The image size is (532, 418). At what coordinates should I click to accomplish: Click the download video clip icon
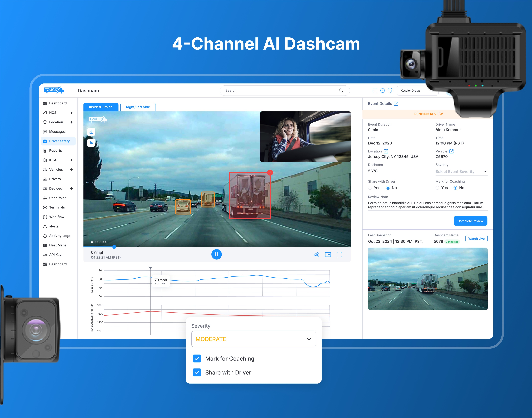click(91, 132)
